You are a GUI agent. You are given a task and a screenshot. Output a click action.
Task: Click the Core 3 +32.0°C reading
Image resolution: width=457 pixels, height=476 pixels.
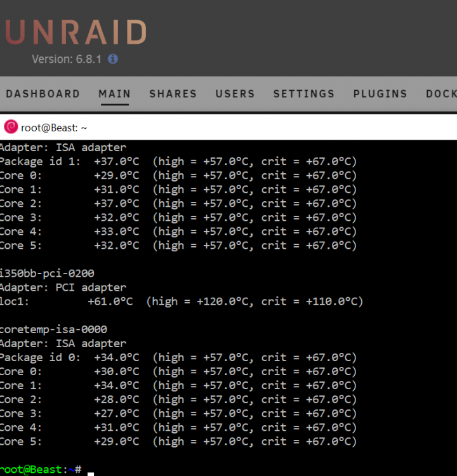[117, 217]
